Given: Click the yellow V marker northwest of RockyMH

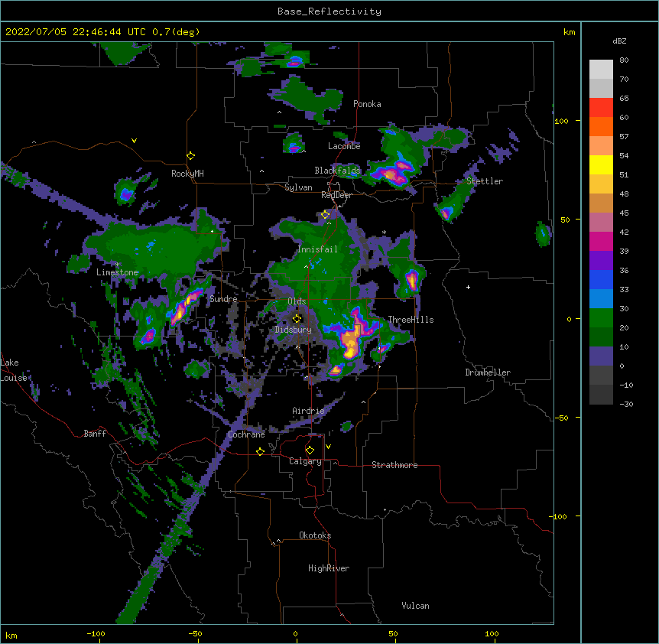Looking at the screenshot, I should [x=134, y=141].
